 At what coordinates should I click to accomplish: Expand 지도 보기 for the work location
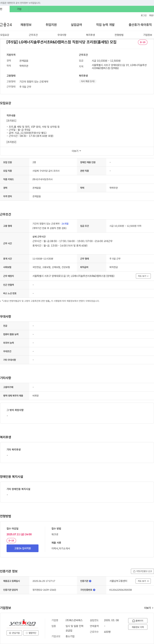coord(143,276)
